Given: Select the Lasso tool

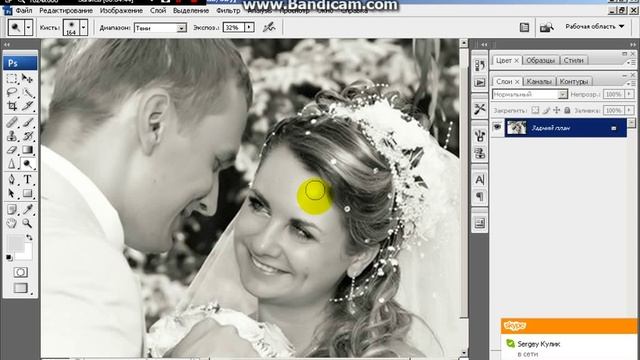Looking at the screenshot, I should 12,92.
